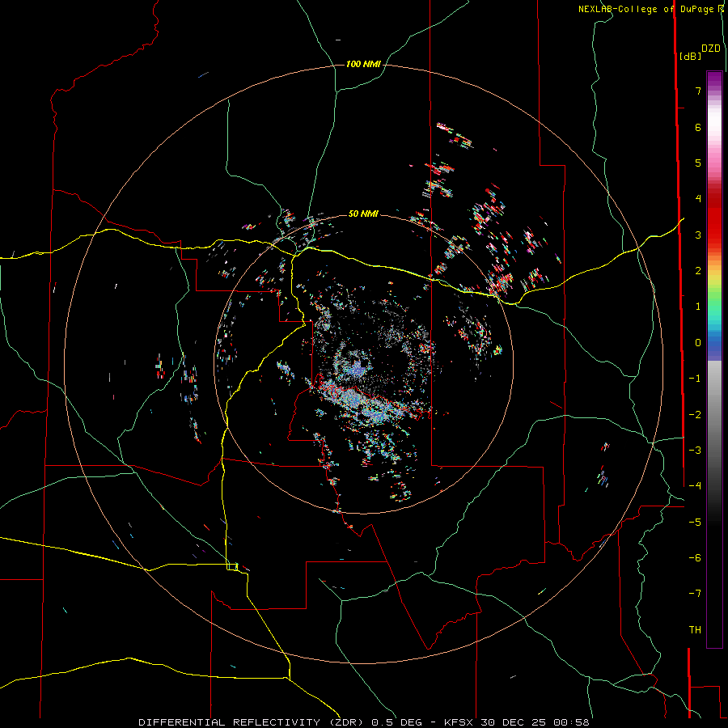
Task: Click the 2 value on the ZDR scale
Action: pyautogui.click(x=698, y=271)
